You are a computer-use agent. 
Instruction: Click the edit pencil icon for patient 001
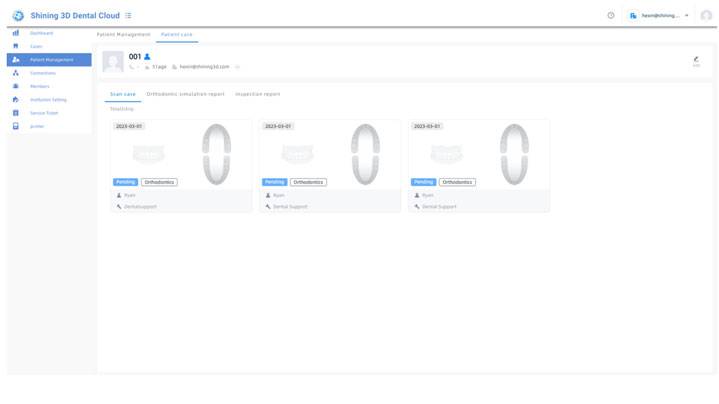click(x=696, y=59)
